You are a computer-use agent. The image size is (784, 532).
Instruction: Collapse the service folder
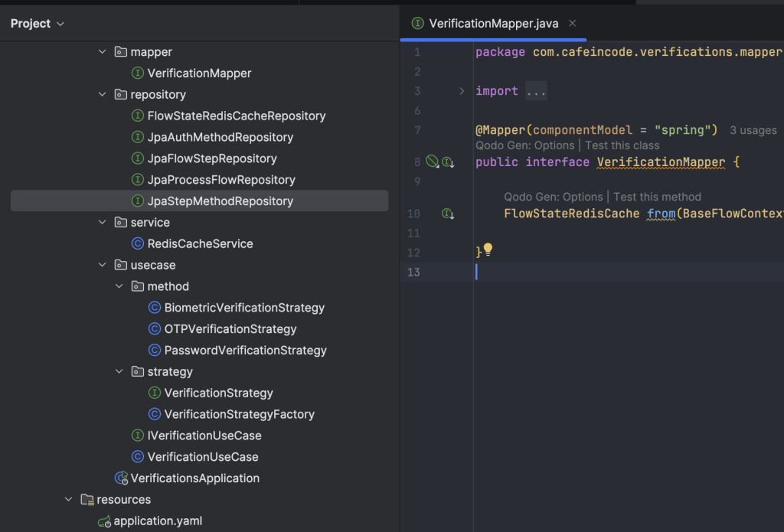[102, 222]
